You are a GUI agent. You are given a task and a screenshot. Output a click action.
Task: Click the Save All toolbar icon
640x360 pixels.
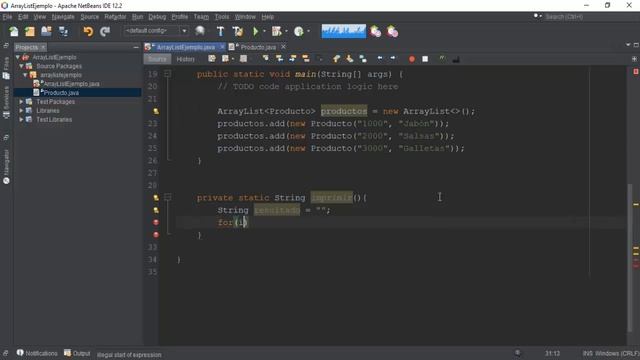coord(63,31)
